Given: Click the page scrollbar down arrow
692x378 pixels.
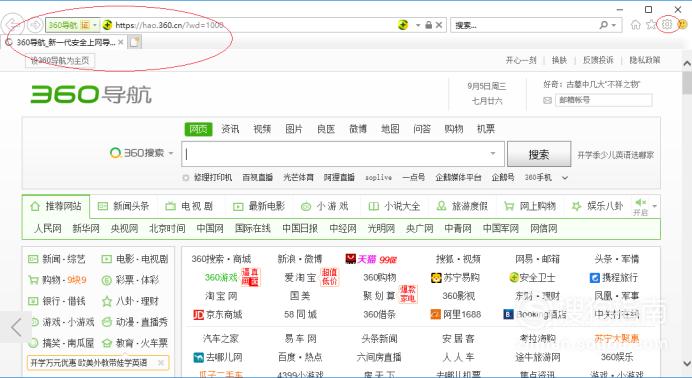Looking at the screenshot, I should (x=687, y=364).
